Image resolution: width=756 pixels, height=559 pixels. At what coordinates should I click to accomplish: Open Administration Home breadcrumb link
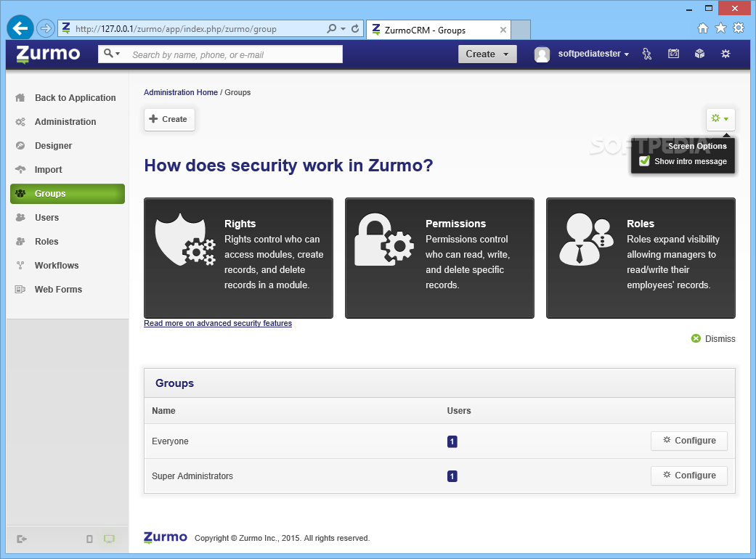[x=181, y=92]
